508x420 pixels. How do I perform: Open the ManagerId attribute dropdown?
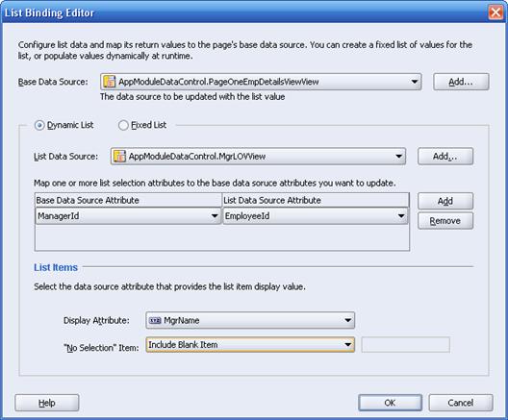pyautogui.click(x=215, y=216)
